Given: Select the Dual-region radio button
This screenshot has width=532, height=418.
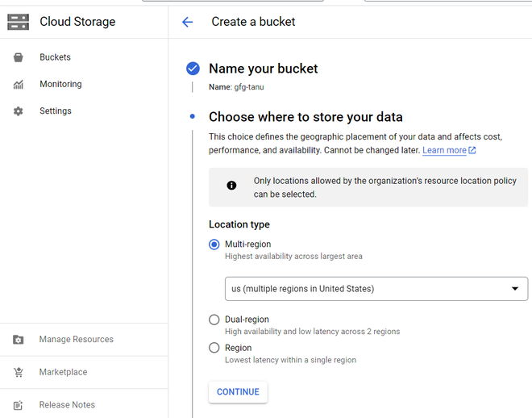Looking at the screenshot, I should tap(214, 320).
